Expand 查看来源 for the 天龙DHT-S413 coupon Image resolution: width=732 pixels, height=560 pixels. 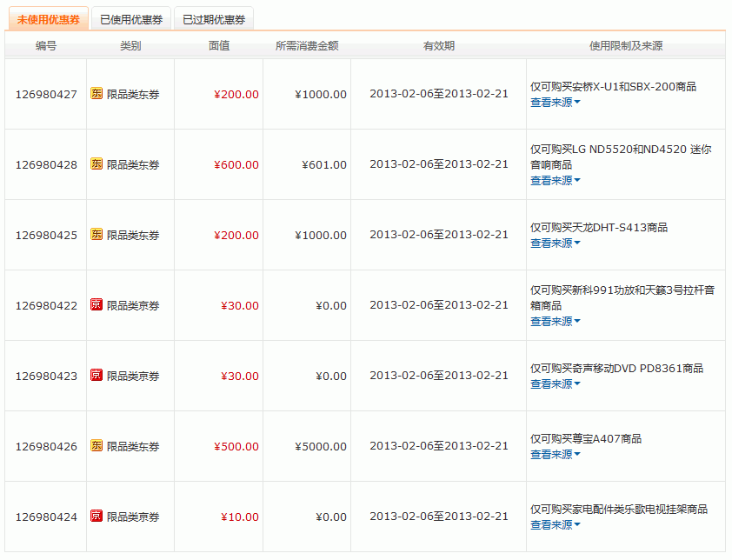(555, 243)
